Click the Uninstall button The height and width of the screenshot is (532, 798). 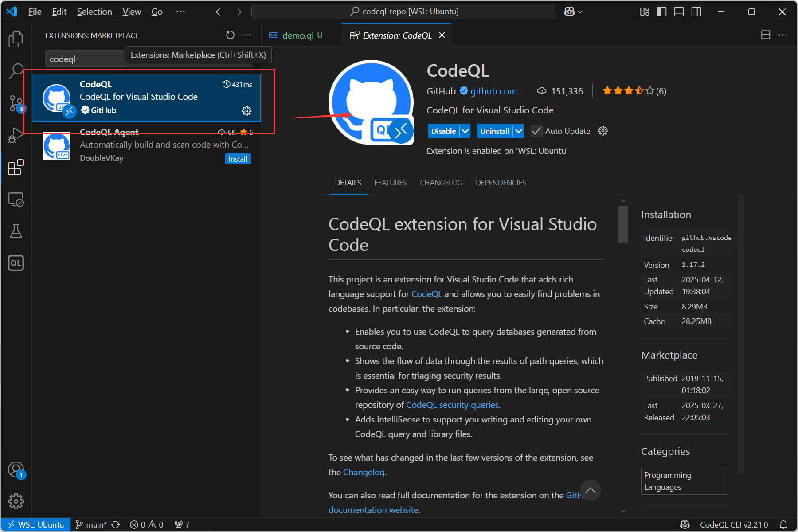[x=495, y=131]
